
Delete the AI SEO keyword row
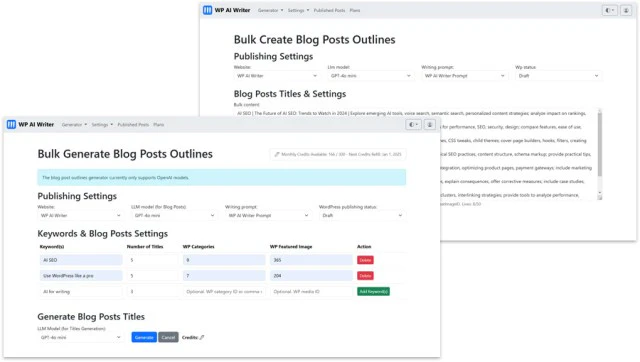point(365,260)
